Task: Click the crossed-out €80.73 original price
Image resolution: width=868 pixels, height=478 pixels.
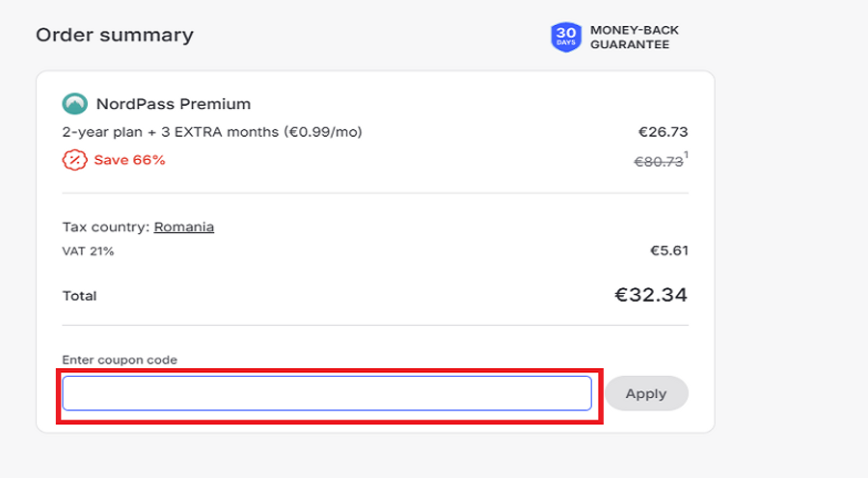Action: pyautogui.click(x=658, y=162)
